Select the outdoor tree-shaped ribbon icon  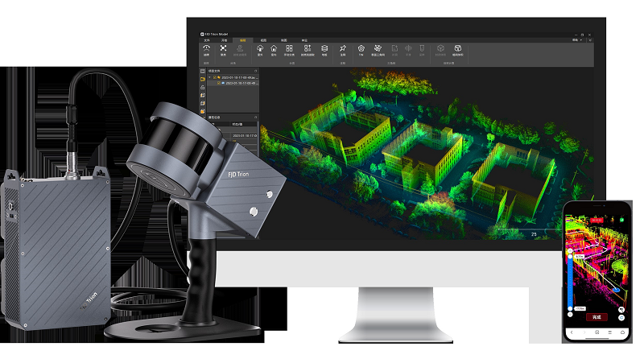tap(260, 49)
